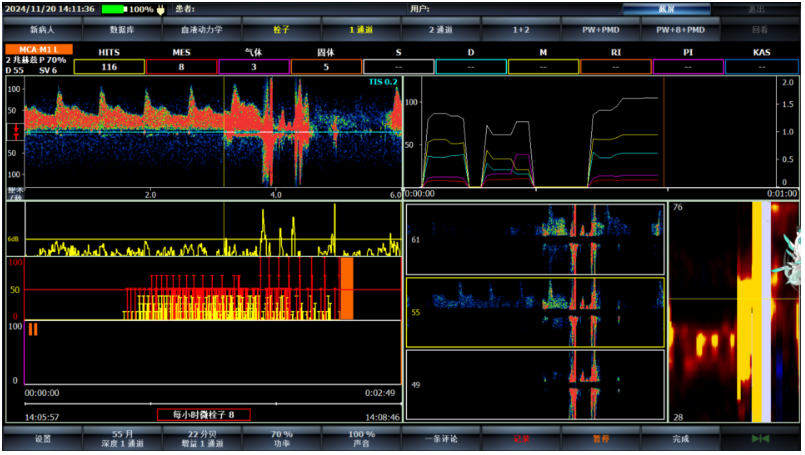Click the tall orange bar in the emboli histogram
805x455 pixels.
(347, 289)
